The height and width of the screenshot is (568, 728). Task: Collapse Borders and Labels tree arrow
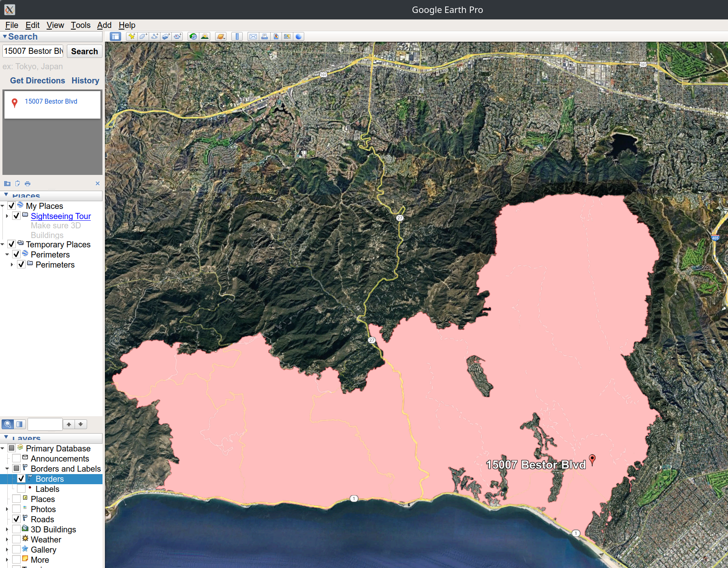pyautogui.click(x=7, y=469)
